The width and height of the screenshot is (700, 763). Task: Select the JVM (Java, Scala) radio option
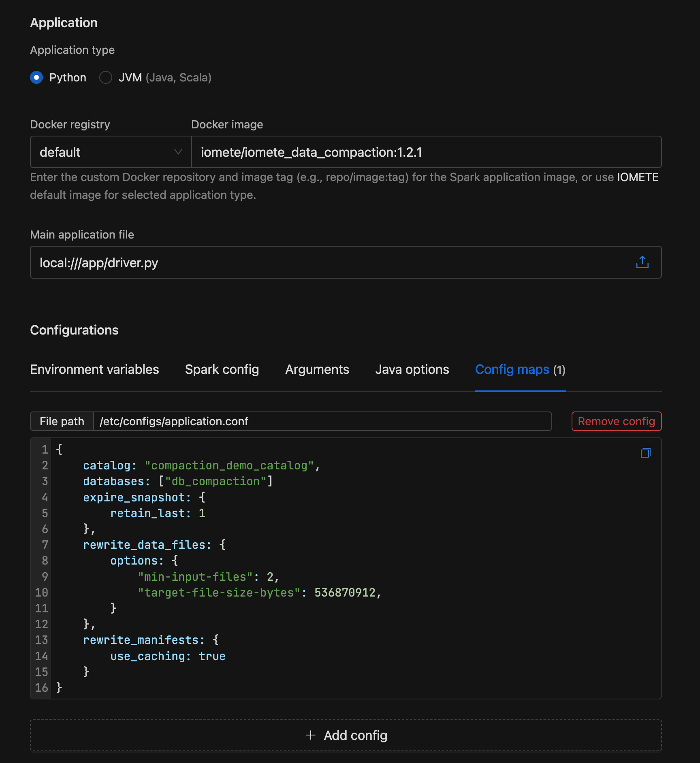tap(106, 77)
